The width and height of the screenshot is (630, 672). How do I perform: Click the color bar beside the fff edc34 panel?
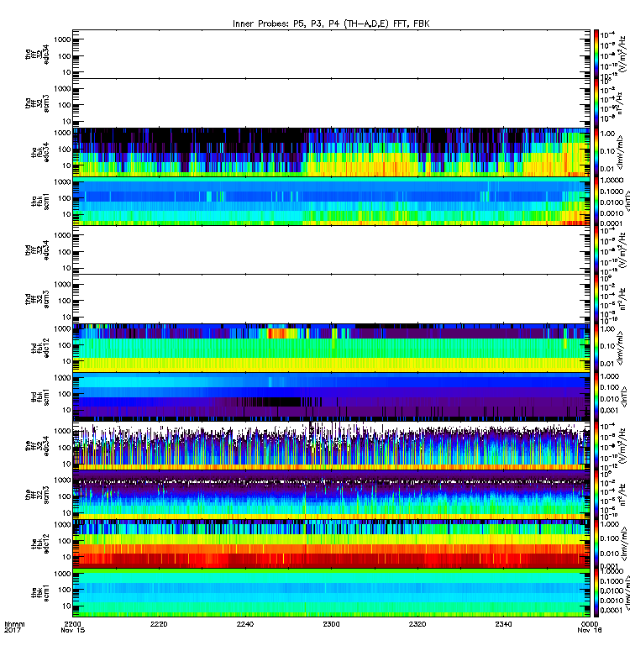point(596,446)
